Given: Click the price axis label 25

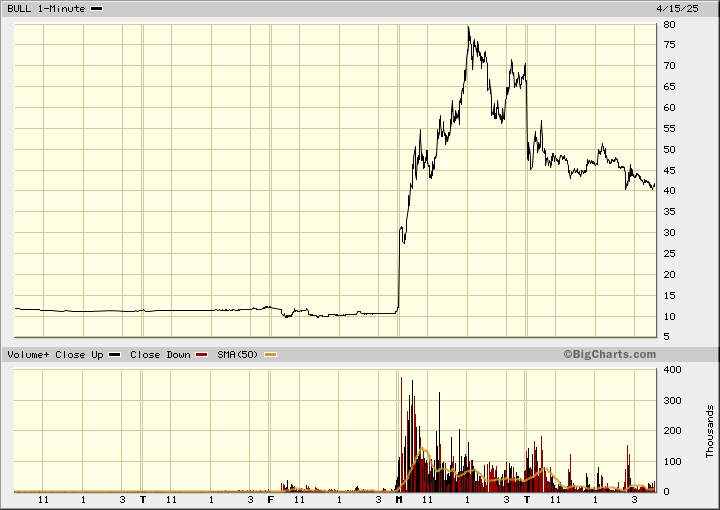Looking at the screenshot, I should [669, 253].
